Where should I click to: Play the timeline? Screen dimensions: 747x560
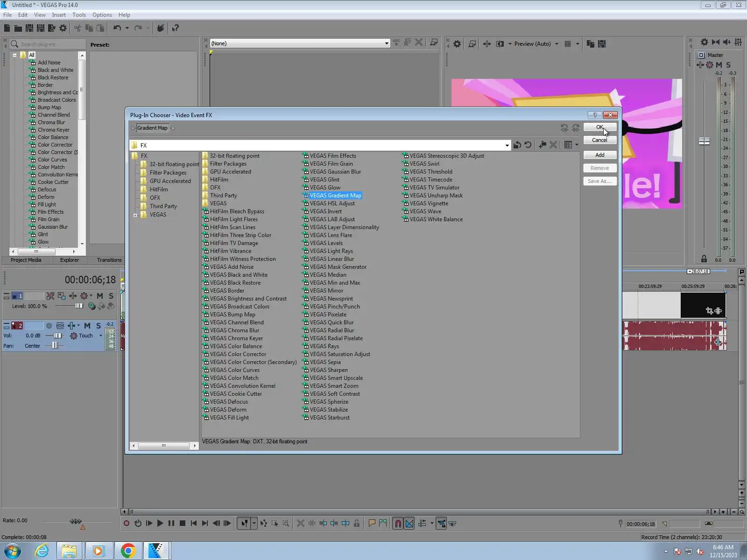(x=160, y=524)
